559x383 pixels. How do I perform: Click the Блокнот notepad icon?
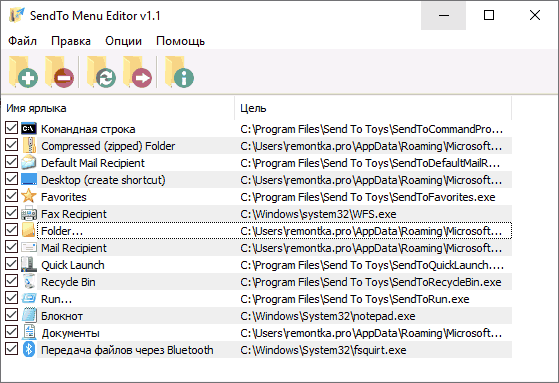(29, 316)
